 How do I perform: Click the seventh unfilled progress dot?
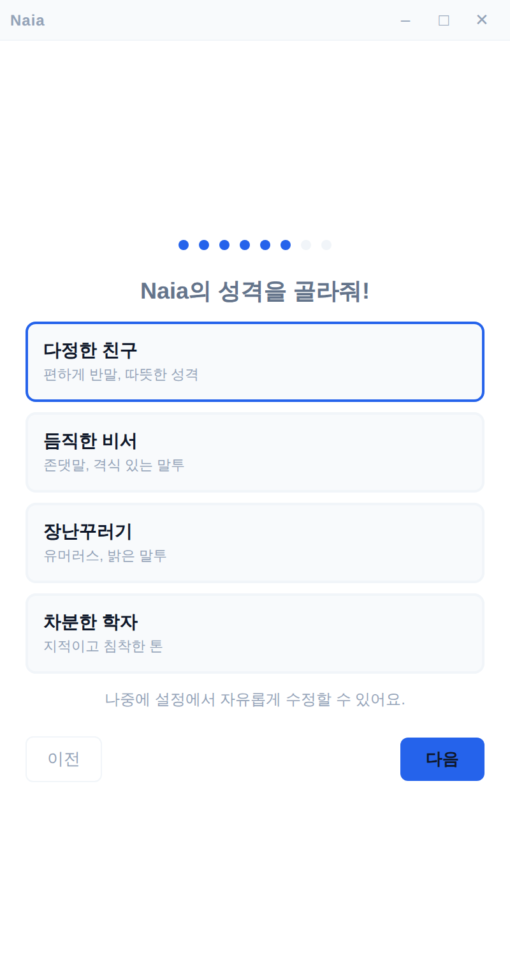tap(305, 245)
